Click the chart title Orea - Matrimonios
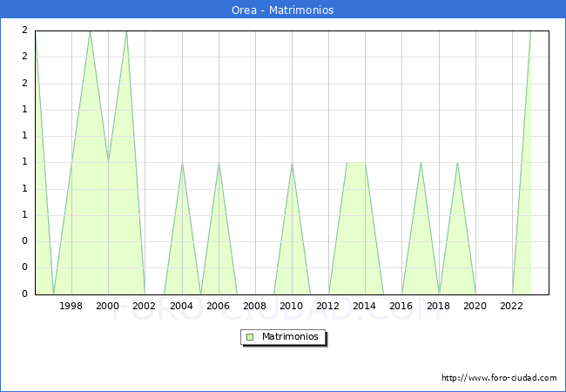 click(x=283, y=10)
